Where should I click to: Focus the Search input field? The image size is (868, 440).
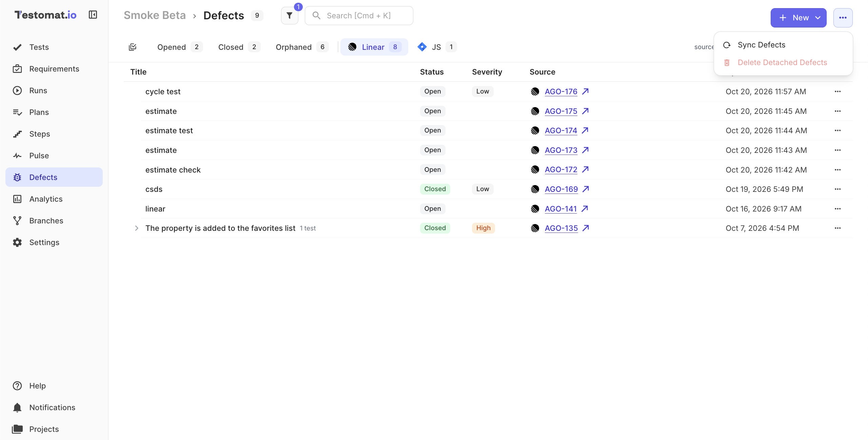tap(359, 16)
